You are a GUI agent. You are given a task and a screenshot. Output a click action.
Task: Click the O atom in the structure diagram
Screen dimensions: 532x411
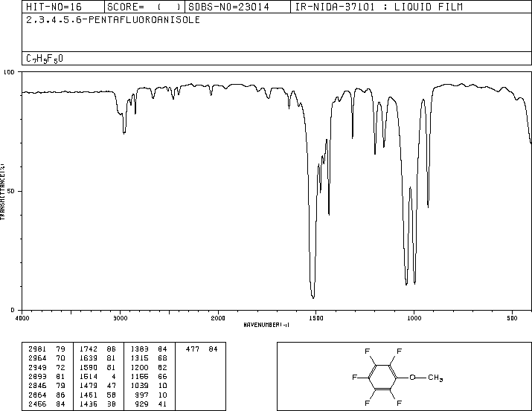click(412, 377)
